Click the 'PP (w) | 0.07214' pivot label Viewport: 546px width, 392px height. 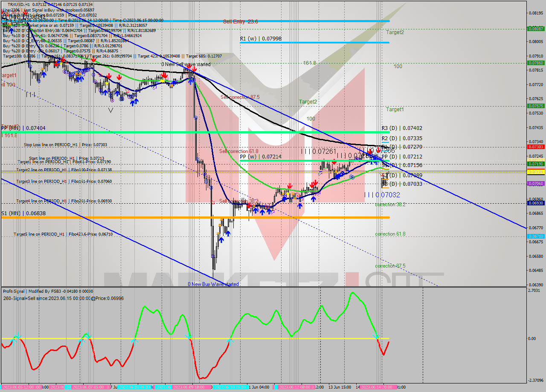click(x=261, y=157)
